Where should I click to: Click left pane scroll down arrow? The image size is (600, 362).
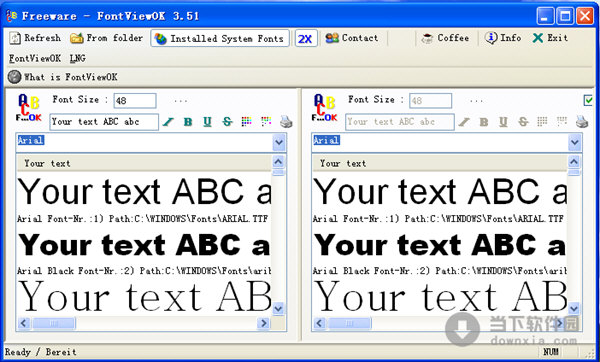click(278, 308)
